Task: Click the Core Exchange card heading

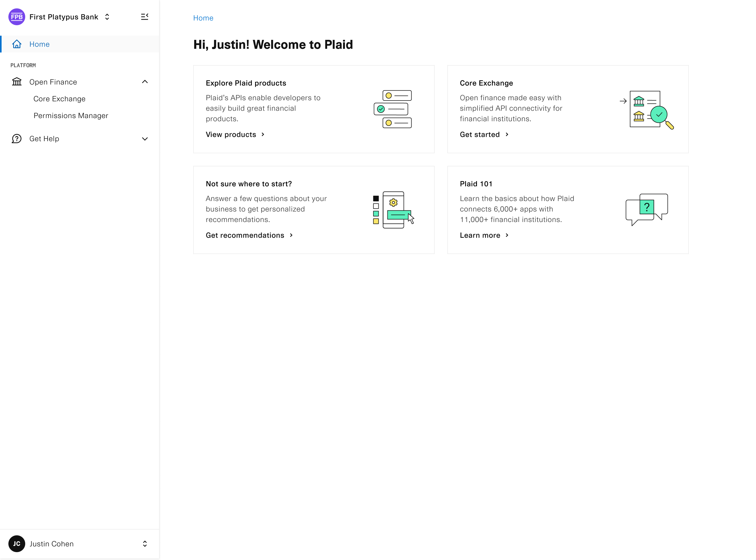Action: coord(486,83)
